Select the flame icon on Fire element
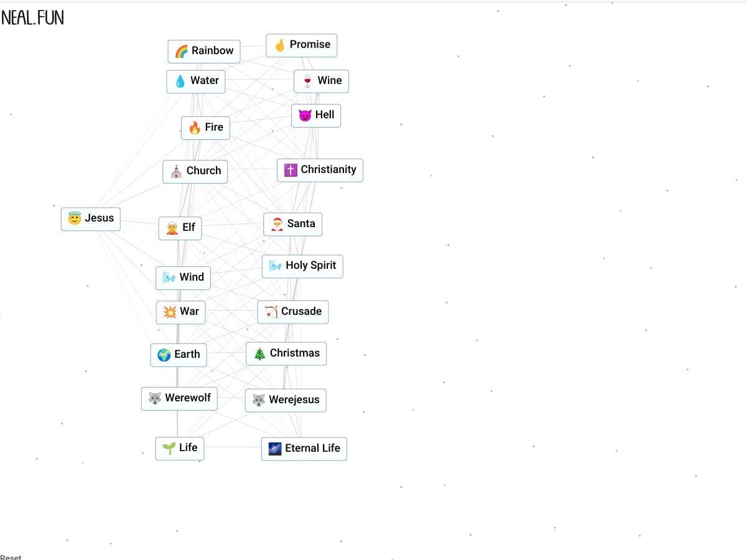Screen dimensions: 746x560 tap(195, 128)
